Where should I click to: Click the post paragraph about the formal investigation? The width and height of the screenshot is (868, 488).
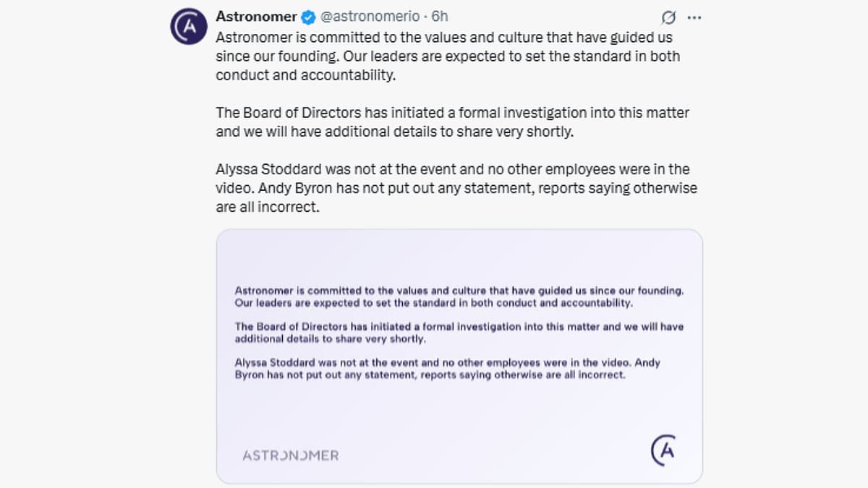pyautogui.click(x=452, y=122)
